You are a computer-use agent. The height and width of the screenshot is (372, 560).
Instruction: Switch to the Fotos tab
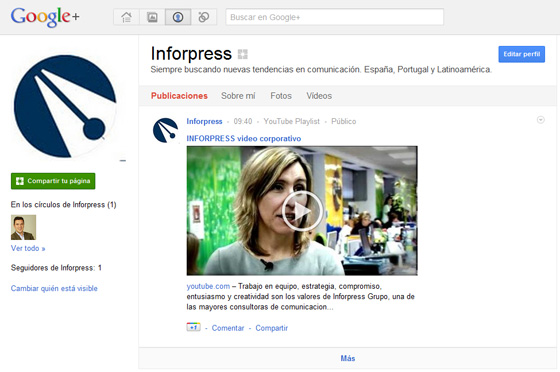click(281, 96)
